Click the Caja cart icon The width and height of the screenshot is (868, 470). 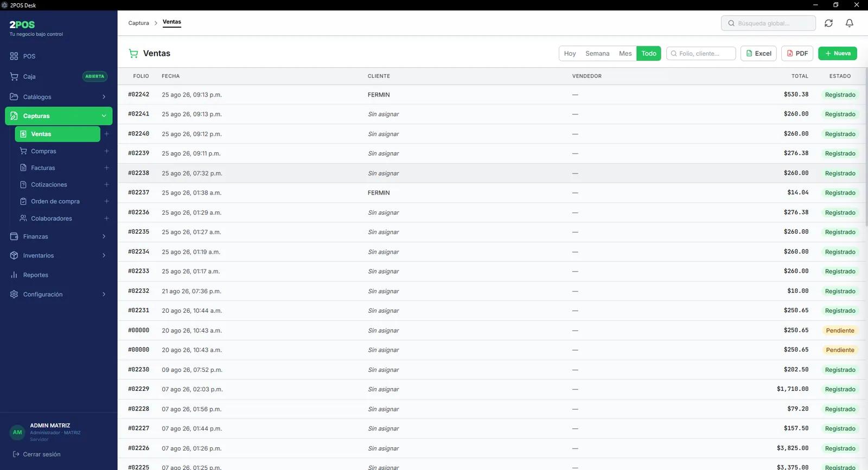(x=14, y=76)
